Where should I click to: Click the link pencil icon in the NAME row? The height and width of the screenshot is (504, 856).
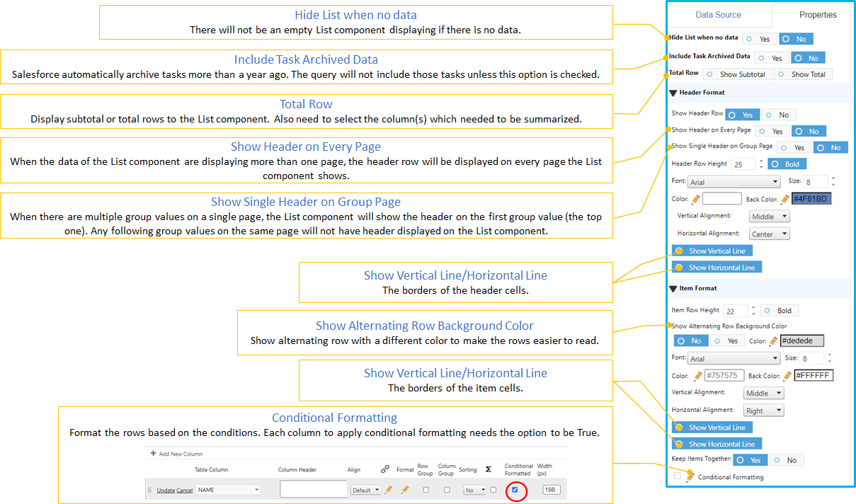coord(389,489)
